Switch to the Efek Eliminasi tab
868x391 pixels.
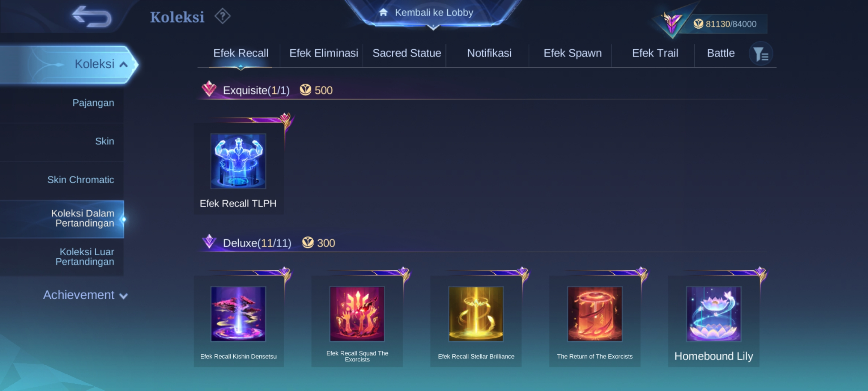click(324, 53)
